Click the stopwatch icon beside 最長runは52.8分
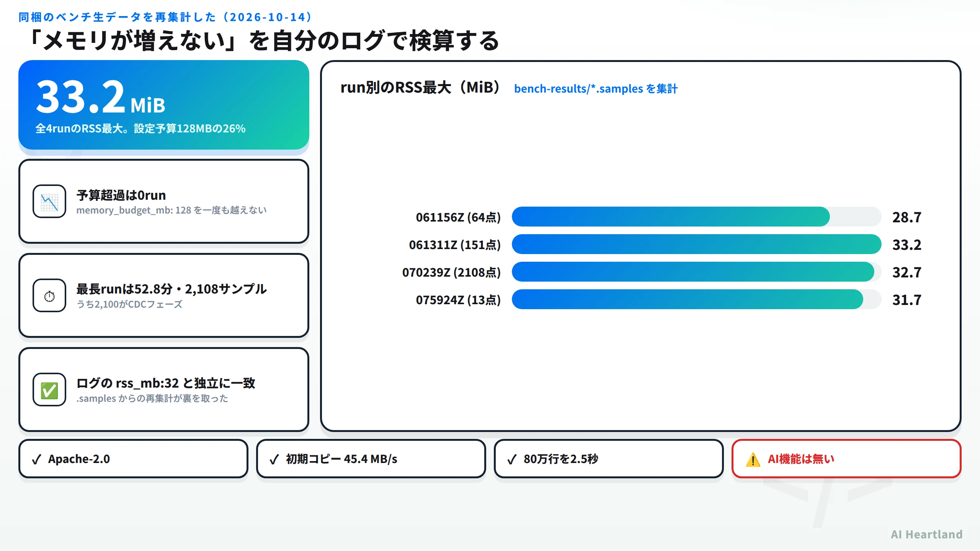 pyautogui.click(x=49, y=295)
